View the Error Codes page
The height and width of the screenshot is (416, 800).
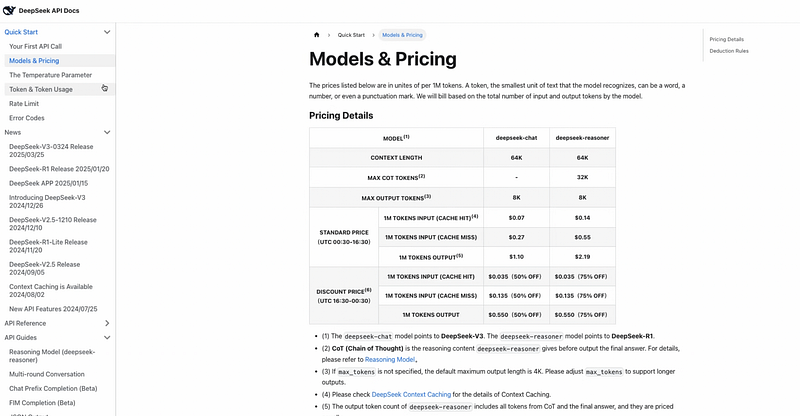27,118
